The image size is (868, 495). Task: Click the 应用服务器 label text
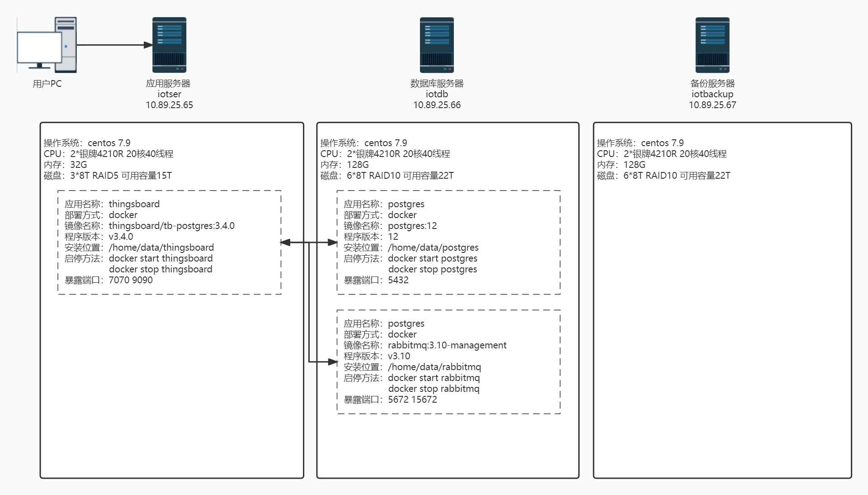tap(168, 83)
